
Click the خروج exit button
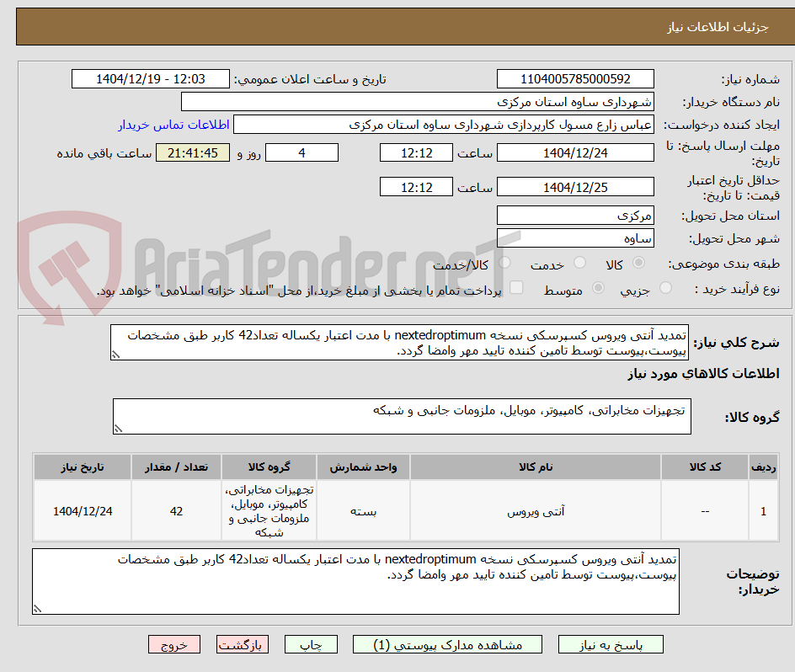[x=173, y=644]
